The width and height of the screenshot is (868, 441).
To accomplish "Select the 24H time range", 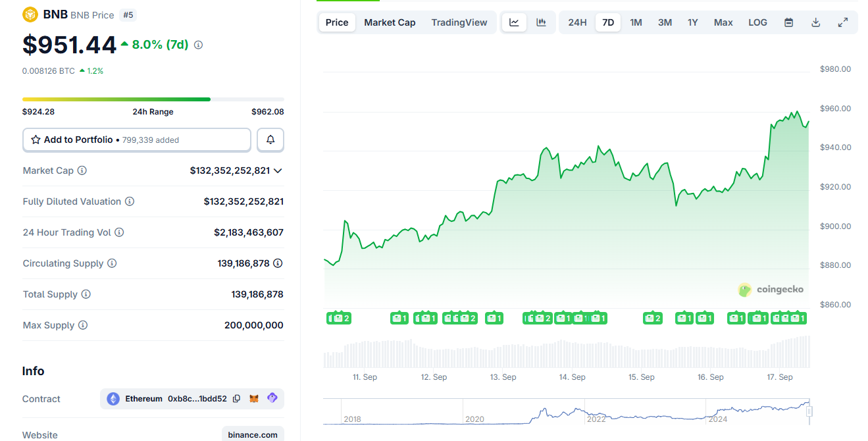I will tap(577, 22).
